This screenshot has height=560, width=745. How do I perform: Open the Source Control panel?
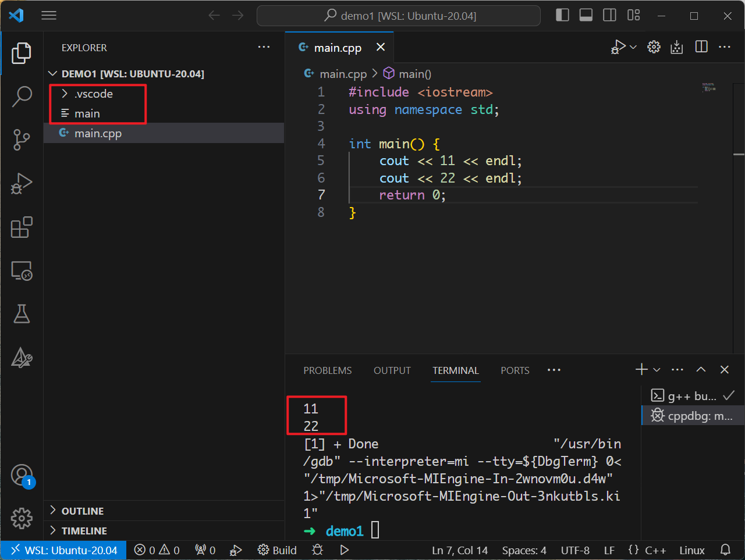(x=22, y=140)
